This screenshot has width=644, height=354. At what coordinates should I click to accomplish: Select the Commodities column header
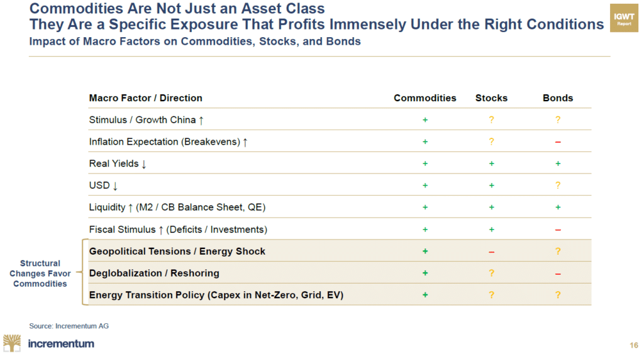click(425, 98)
